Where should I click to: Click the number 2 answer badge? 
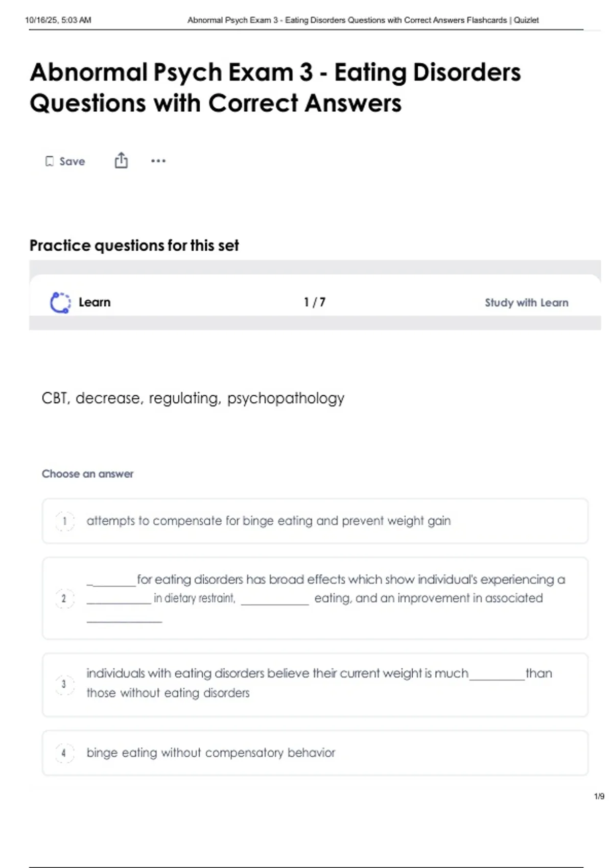tap(64, 598)
